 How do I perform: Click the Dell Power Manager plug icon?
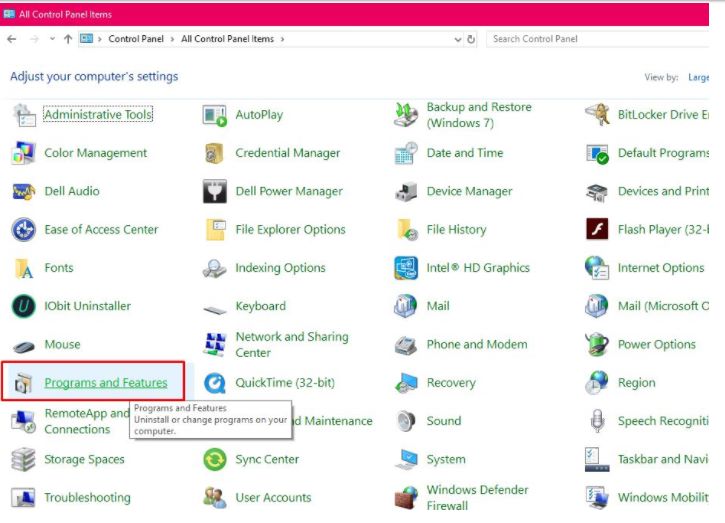pyautogui.click(x=215, y=191)
